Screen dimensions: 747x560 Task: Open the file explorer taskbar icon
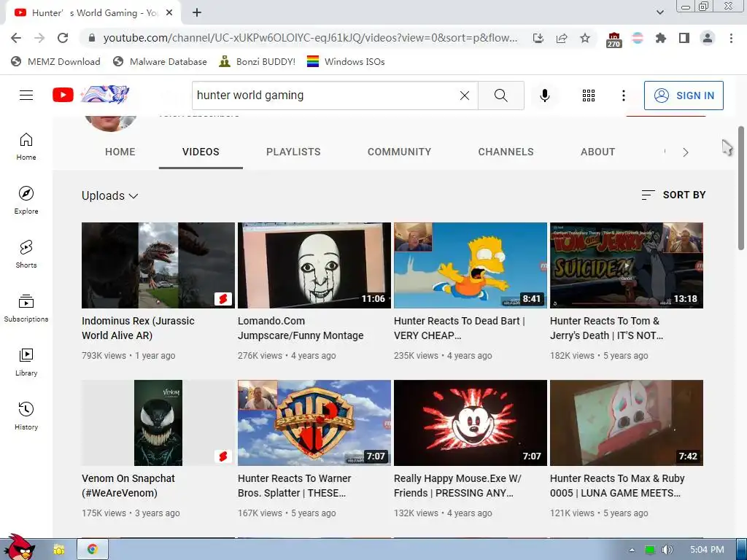point(59,550)
